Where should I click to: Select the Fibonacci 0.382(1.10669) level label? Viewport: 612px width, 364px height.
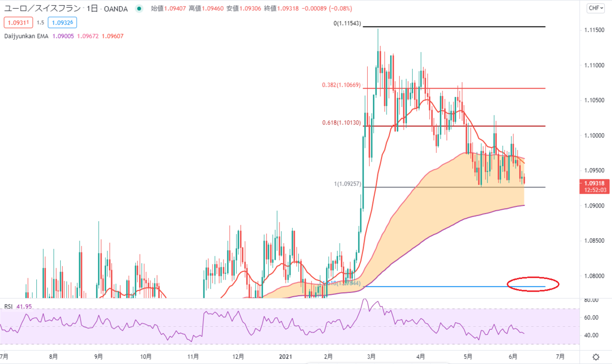341,86
